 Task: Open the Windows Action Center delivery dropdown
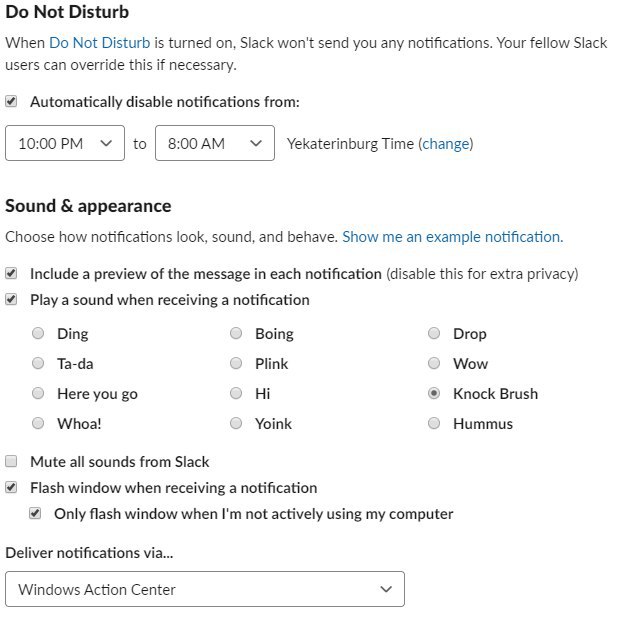coord(205,589)
